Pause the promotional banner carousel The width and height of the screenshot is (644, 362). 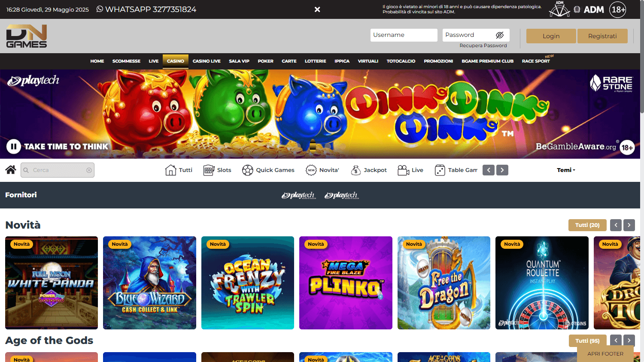(13, 146)
